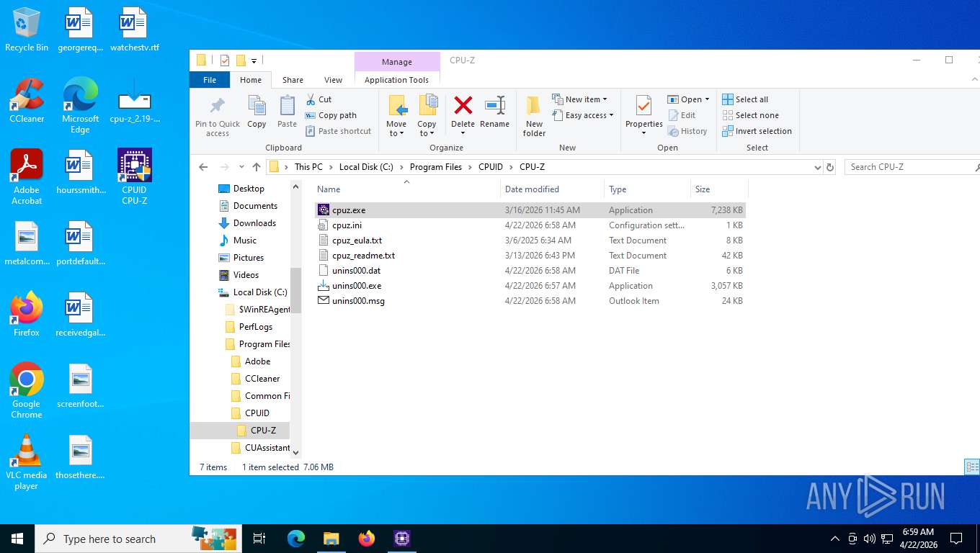Click the Back navigation arrow
Screen dimensions: 980x553
[203, 167]
